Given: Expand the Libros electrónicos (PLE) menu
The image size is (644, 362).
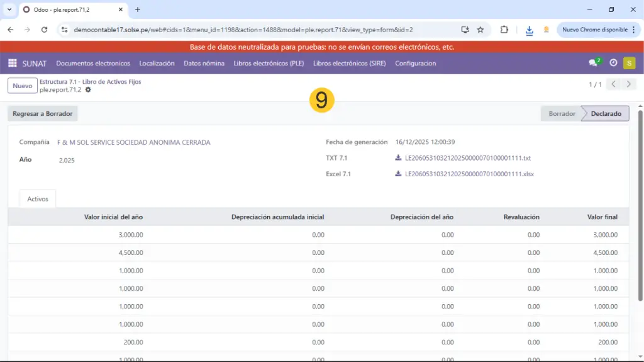Looking at the screenshot, I should pos(269,63).
